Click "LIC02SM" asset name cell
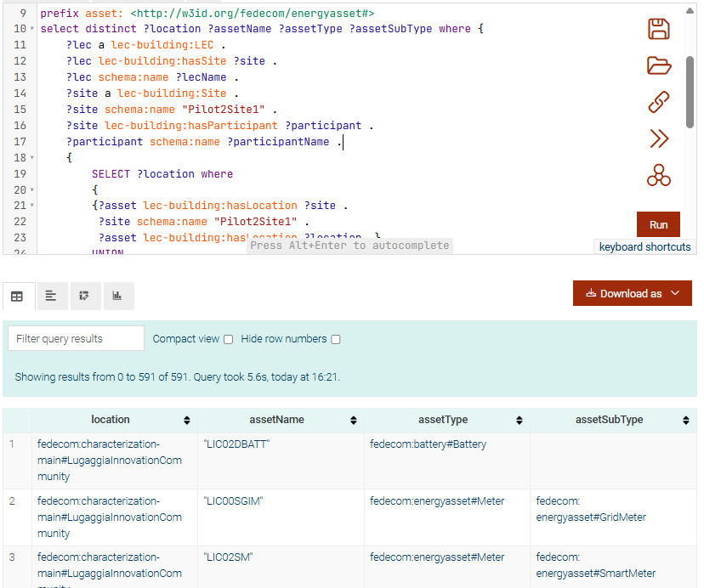The height and width of the screenshot is (588, 704). [x=228, y=557]
